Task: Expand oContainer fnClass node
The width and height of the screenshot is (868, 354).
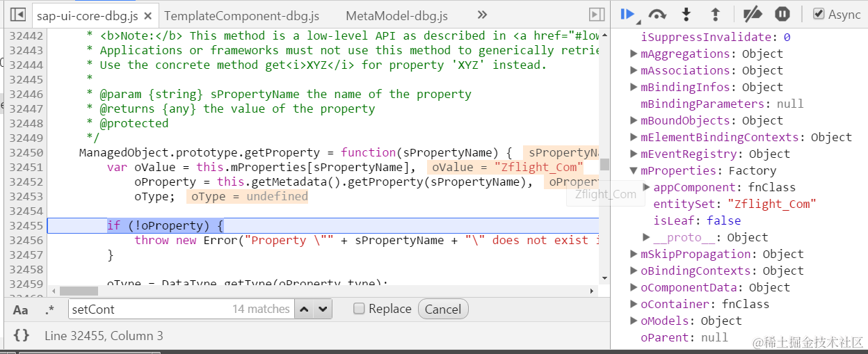Action: [x=634, y=304]
